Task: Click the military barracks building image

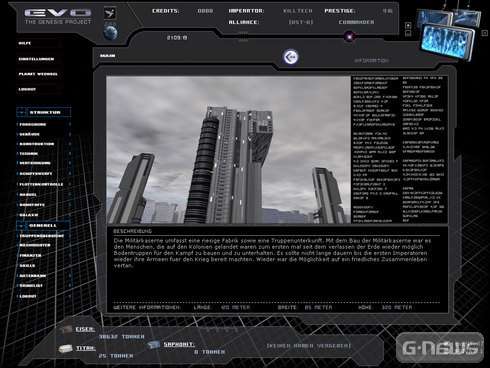Action: [228, 150]
